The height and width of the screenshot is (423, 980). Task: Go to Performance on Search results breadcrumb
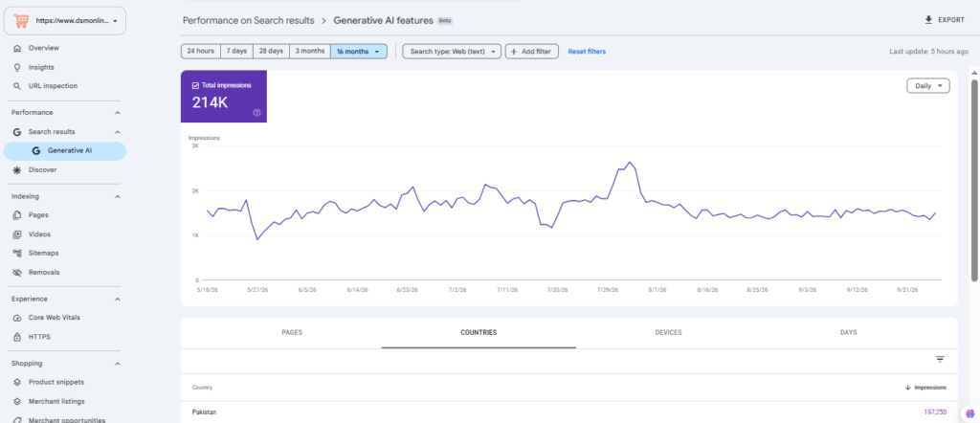(x=248, y=20)
